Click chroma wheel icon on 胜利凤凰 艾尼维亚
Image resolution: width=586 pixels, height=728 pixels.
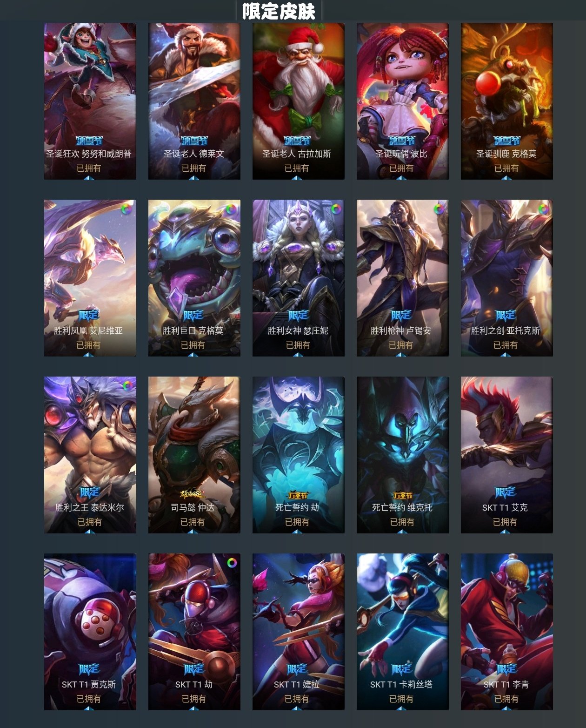point(126,209)
